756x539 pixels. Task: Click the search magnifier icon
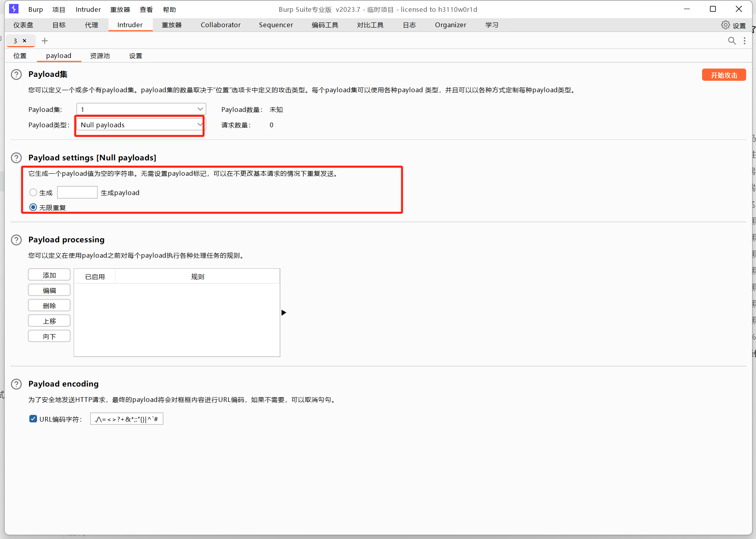click(x=732, y=41)
